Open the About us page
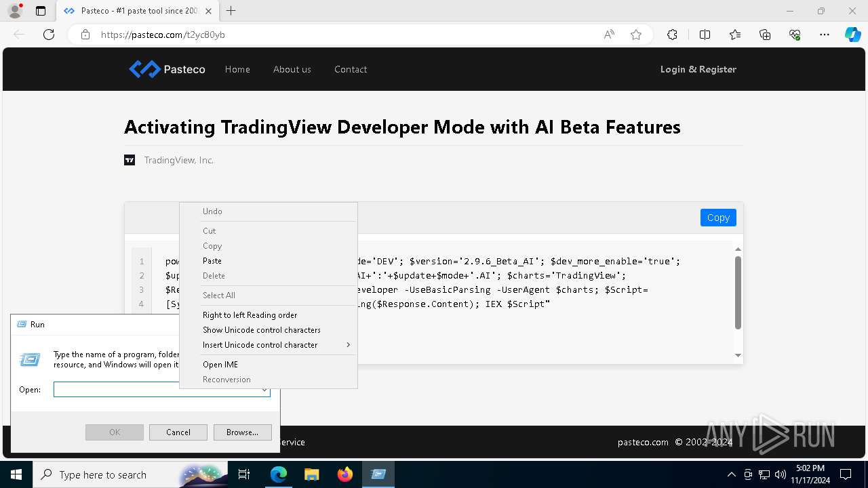This screenshot has width=868, height=488. [292, 69]
